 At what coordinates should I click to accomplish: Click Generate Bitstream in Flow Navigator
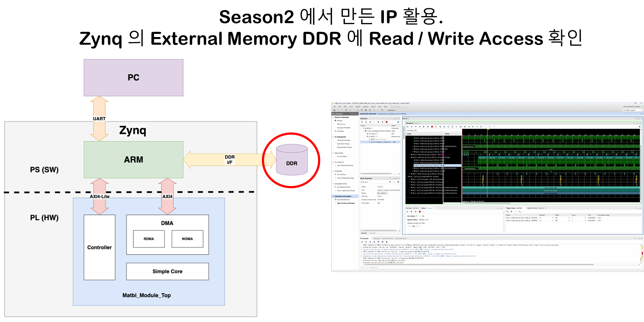pos(343,200)
